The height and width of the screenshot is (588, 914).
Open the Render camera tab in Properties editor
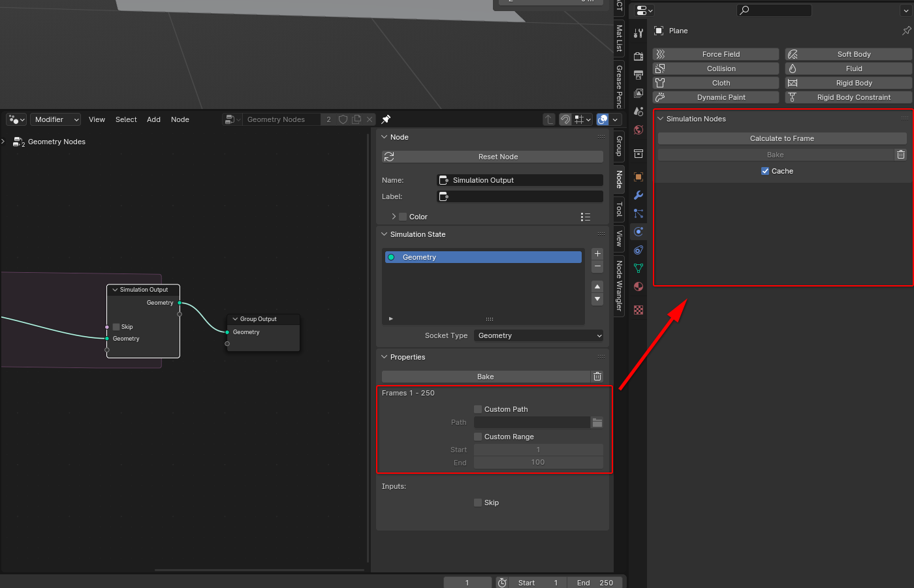[638, 57]
